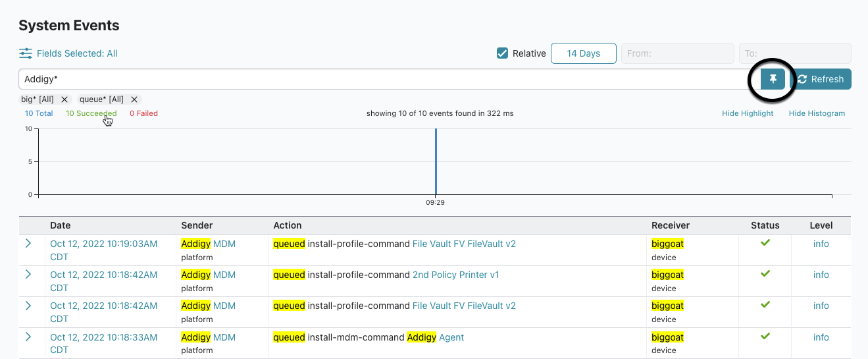This screenshot has width=868, height=359.
Task: Open the Fields Selected filter icon
Action: [26, 53]
